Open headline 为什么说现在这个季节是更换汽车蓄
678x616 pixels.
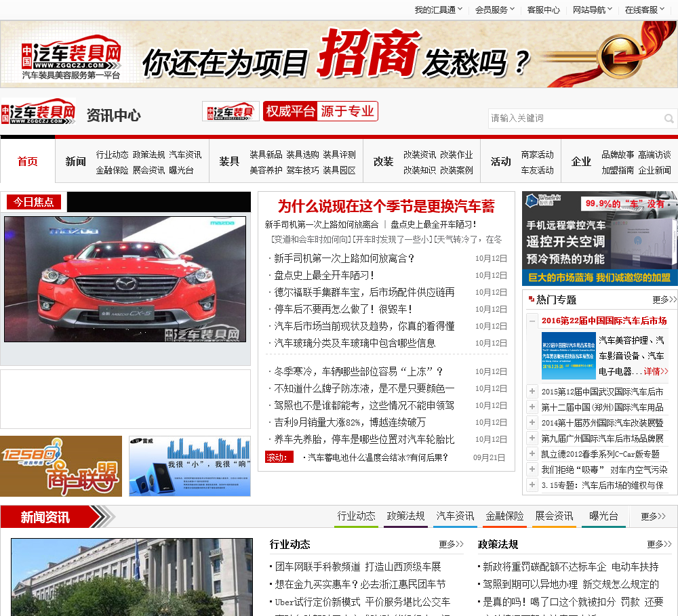tap(386, 206)
